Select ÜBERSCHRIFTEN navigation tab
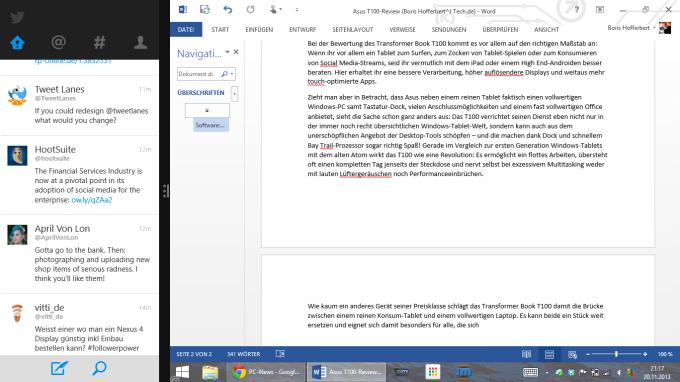 [201, 93]
